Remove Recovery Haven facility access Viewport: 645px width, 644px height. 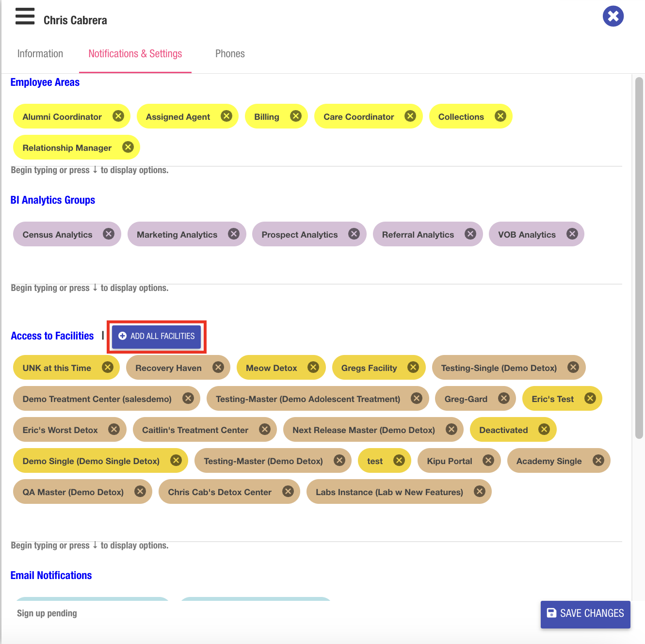point(218,367)
